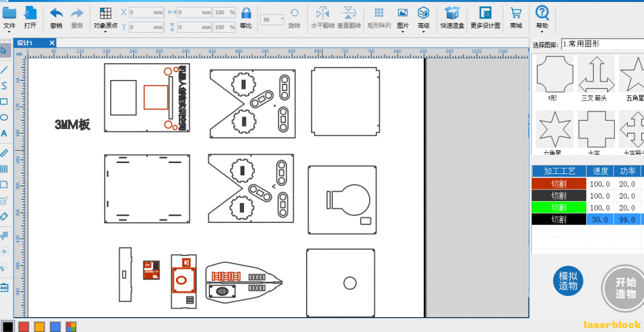Select the eraser tool
The width and height of the screenshot is (644, 332).
pyautogui.click(x=4, y=216)
